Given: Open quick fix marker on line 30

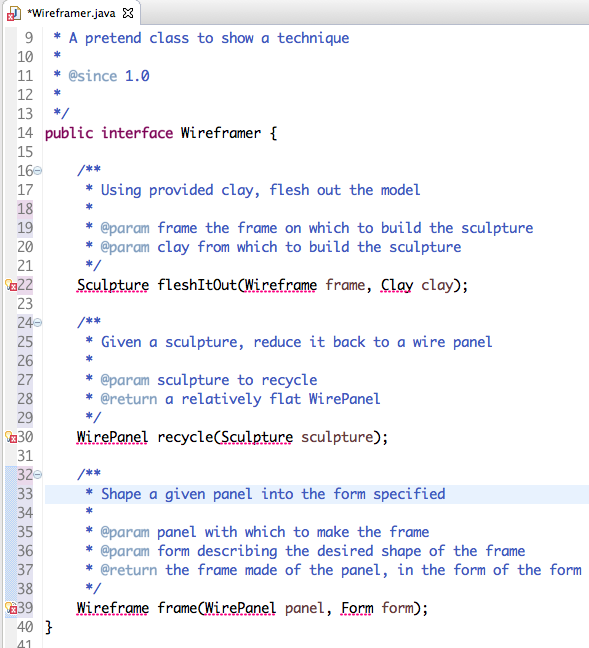Looking at the screenshot, I should (11, 437).
